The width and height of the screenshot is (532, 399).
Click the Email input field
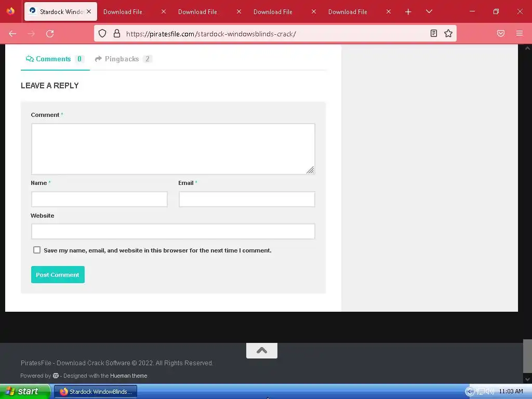click(247, 199)
